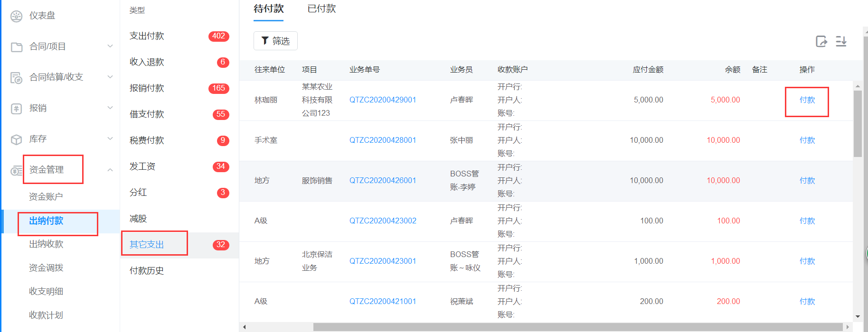Open order QTZC20200426001
This screenshot has width=868, height=332.
coord(383,181)
